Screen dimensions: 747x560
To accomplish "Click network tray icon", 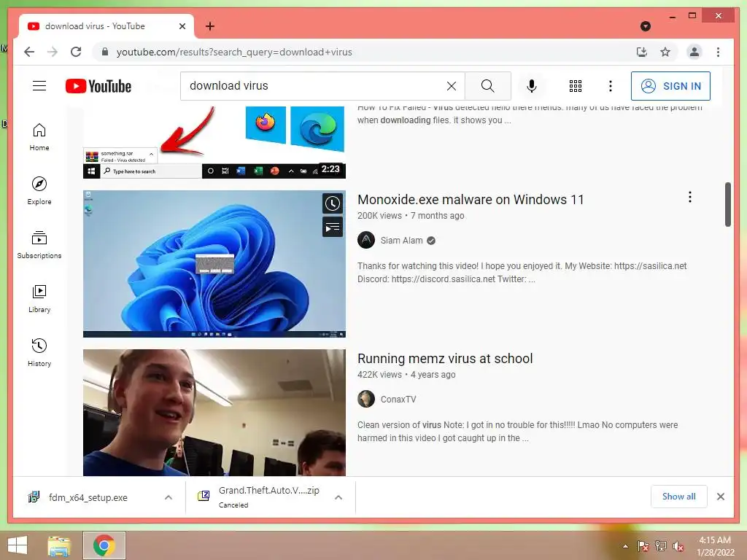I will [x=661, y=546].
